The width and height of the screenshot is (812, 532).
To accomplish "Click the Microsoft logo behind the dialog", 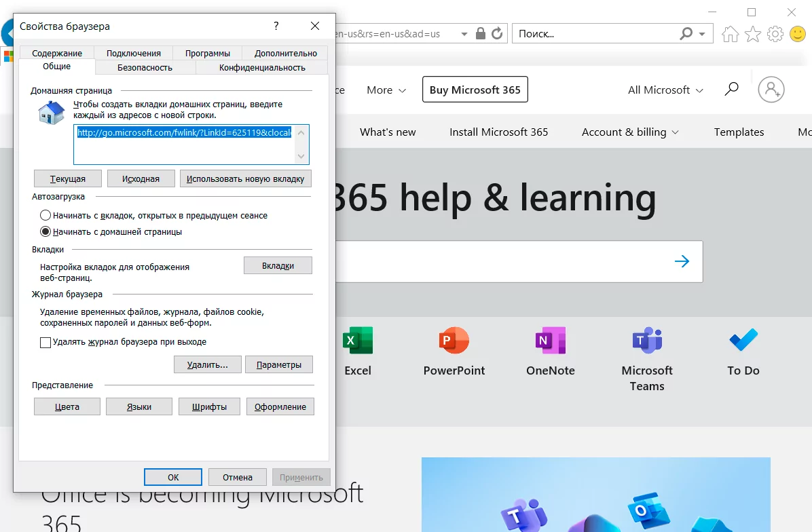I will click(7, 56).
